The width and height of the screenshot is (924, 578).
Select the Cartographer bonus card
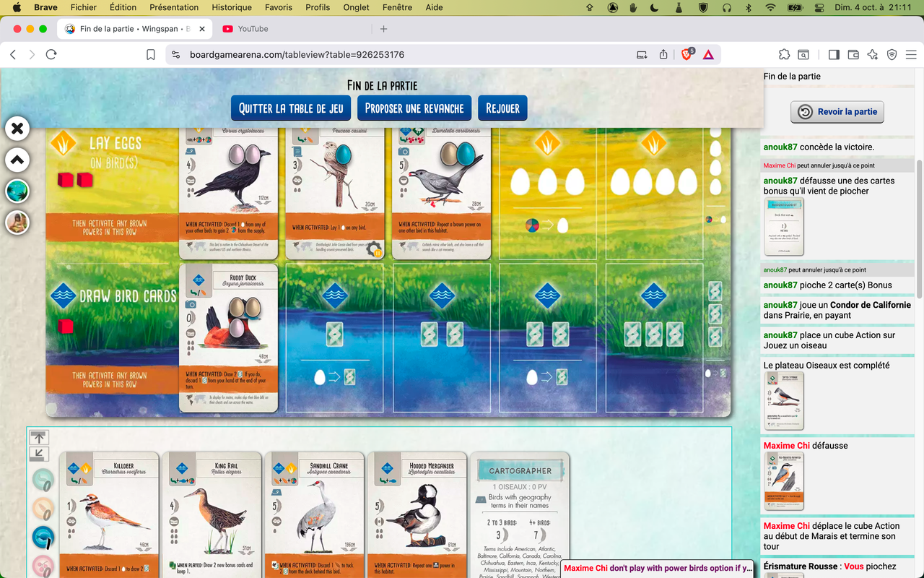click(520, 514)
